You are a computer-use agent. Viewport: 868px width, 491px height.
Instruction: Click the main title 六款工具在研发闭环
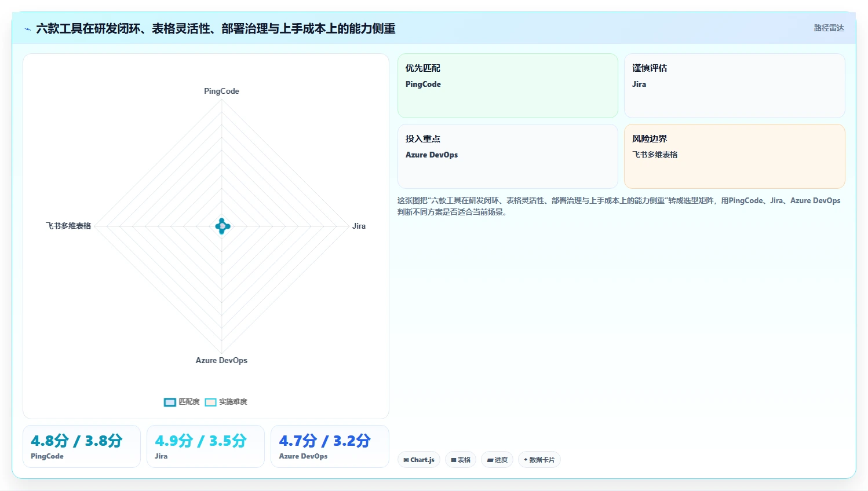(x=216, y=28)
